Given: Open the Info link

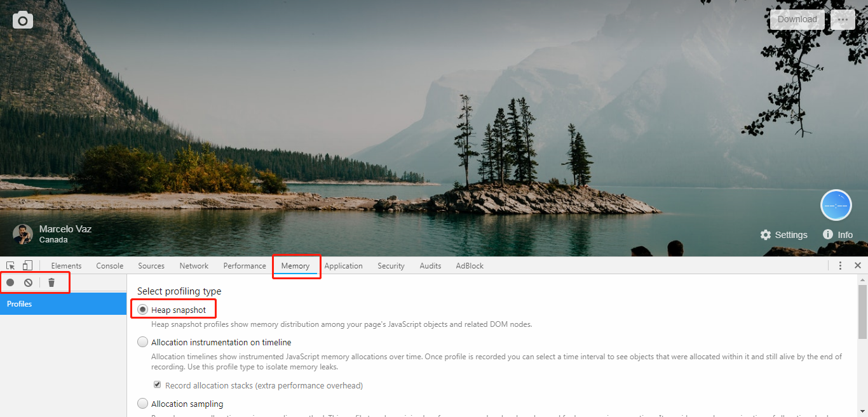Looking at the screenshot, I should (837, 235).
